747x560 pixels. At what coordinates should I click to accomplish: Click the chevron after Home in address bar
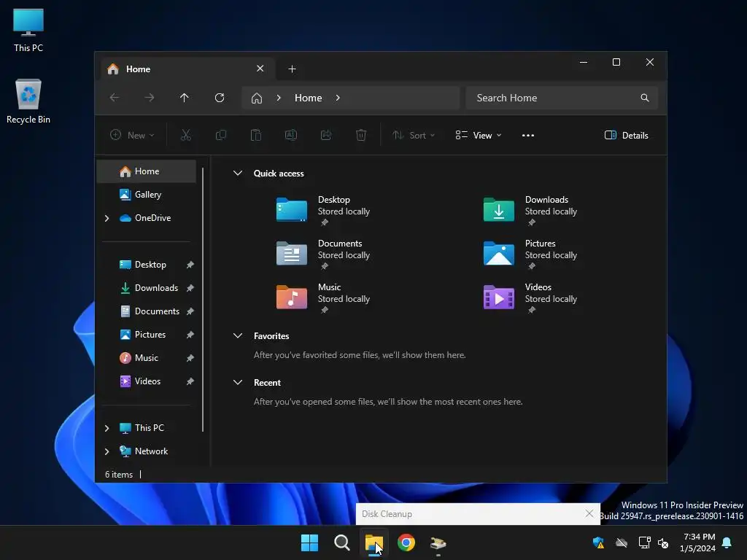point(338,98)
